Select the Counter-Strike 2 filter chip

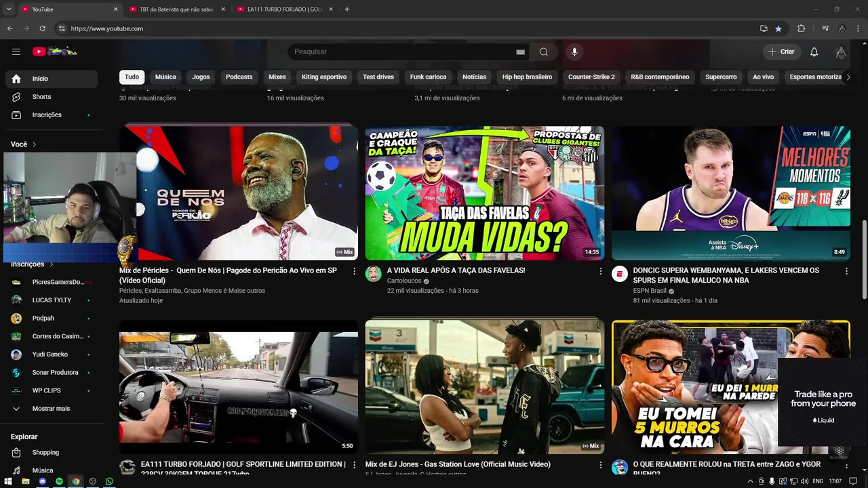591,77
